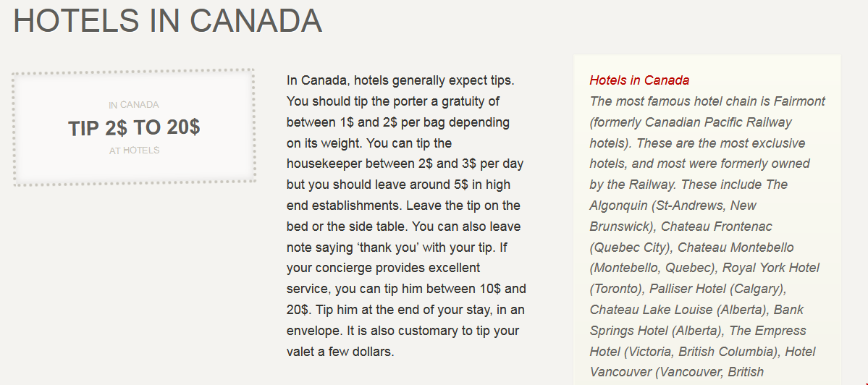This screenshot has height=385, width=868.
Task: Click the 'AT HOTELS' caption in tip box
Action: pyautogui.click(x=134, y=151)
